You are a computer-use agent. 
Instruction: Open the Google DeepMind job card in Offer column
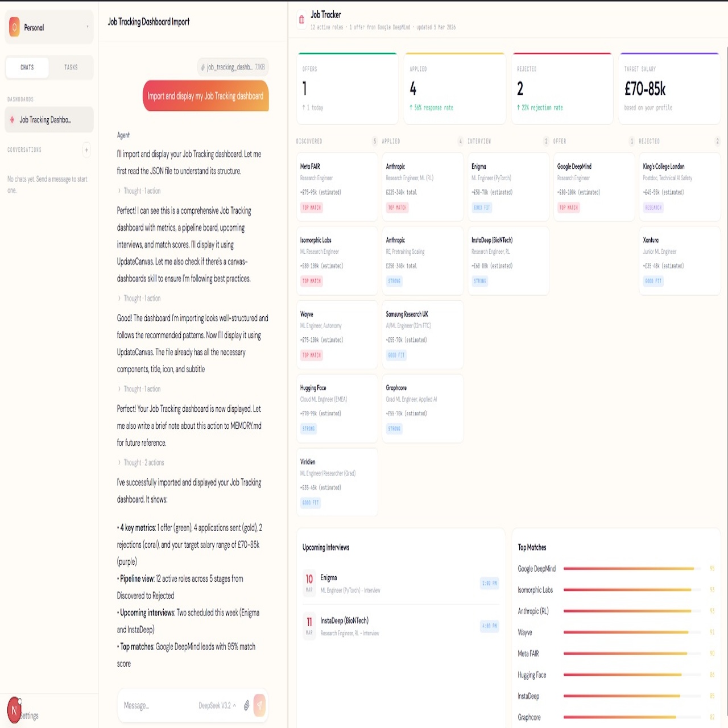pos(594,187)
